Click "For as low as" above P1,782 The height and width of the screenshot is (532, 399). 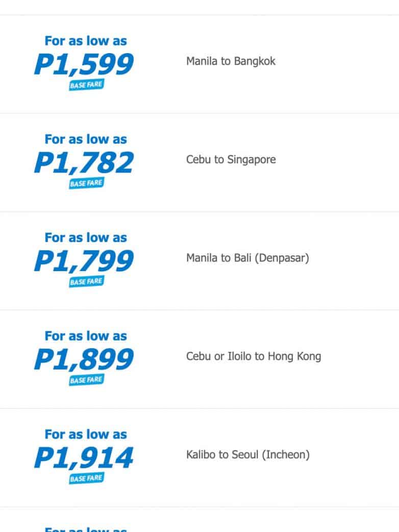point(86,139)
